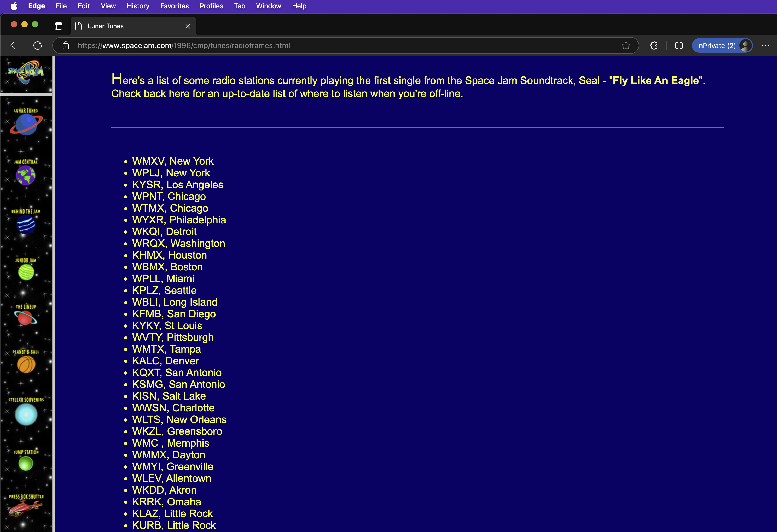The height and width of the screenshot is (532, 777).
Task: Click "KHMX, Houston" list entry
Action: point(170,255)
